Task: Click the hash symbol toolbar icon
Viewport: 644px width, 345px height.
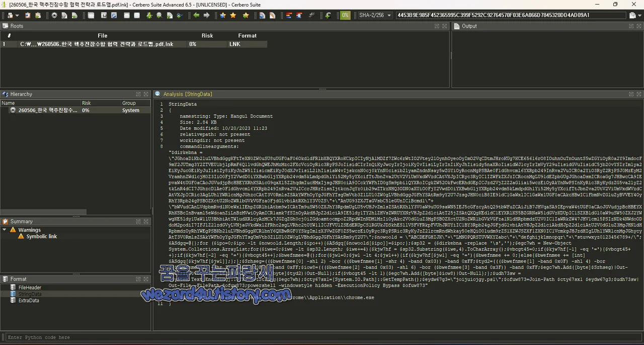Action: [312, 15]
